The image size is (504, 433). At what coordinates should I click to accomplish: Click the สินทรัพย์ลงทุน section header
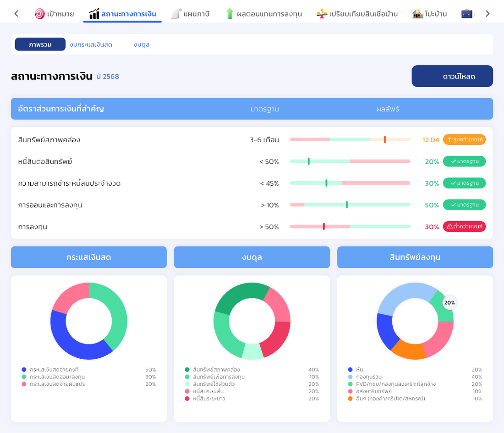pyautogui.click(x=415, y=257)
